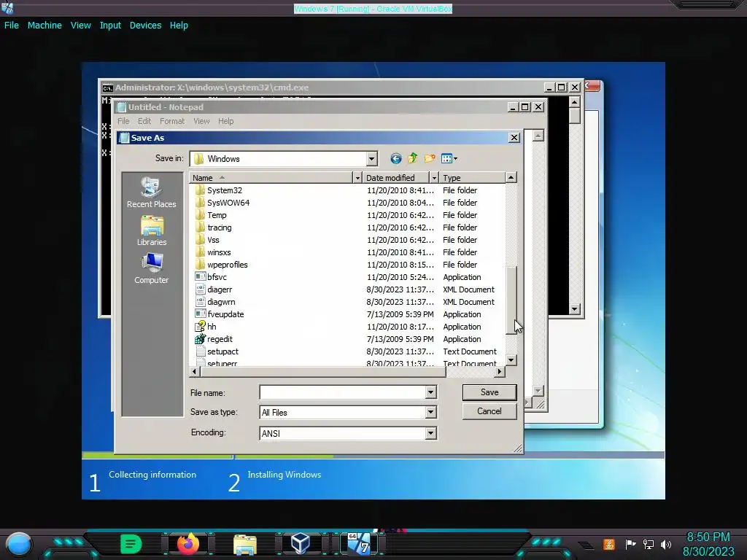Click the Cancel button
The image size is (747, 560).
click(x=489, y=411)
